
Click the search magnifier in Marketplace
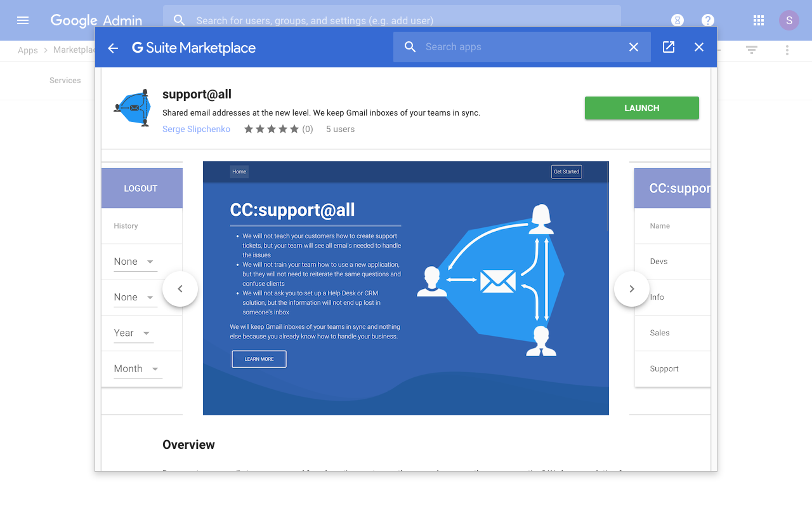click(x=410, y=47)
